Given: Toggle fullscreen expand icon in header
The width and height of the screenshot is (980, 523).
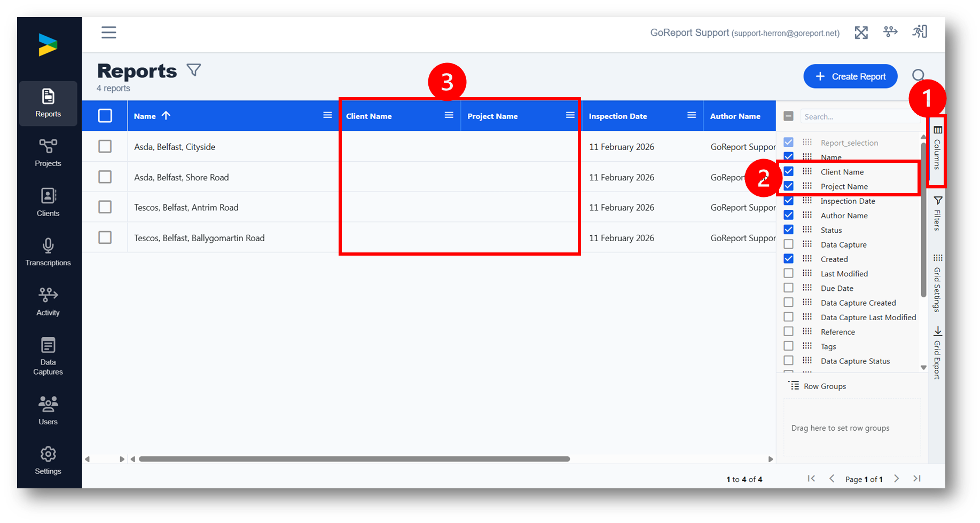Looking at the screenshot, I should [x=861, y=33].
